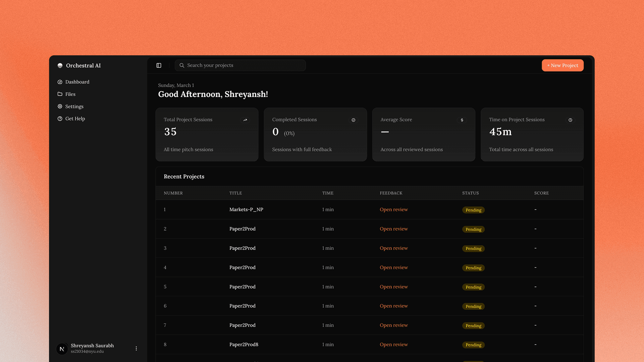Click the 45m time value
This screenshot has height=362, width=644.
click(x=500, y=132)
